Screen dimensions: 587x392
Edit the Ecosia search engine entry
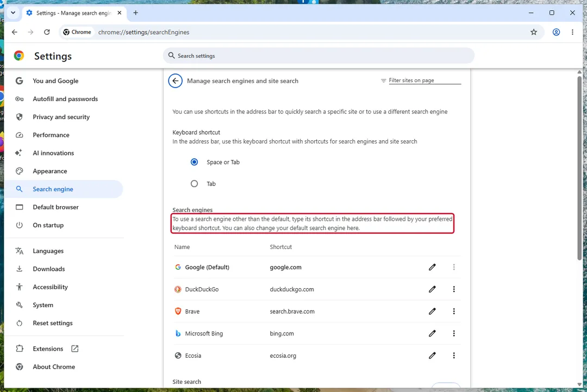432,356
